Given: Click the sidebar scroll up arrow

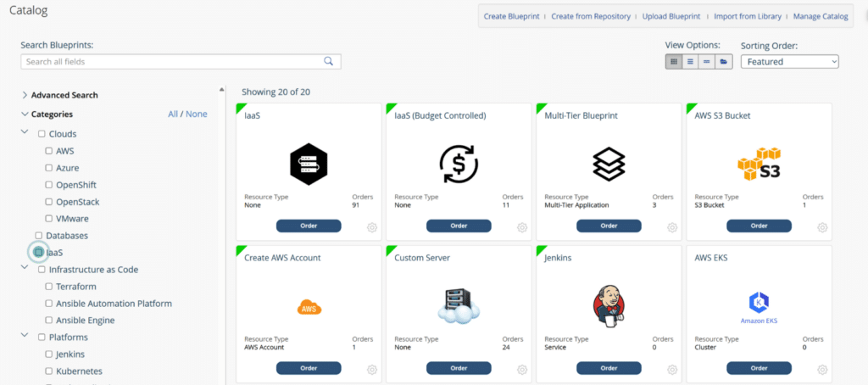Looking at the screenshot, I should click(x=221, y=89).
